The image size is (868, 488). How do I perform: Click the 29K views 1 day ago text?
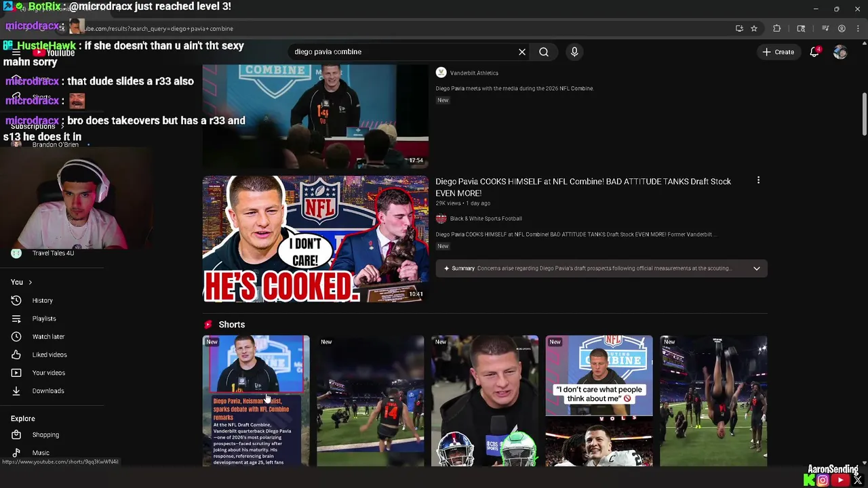point(462,203)
